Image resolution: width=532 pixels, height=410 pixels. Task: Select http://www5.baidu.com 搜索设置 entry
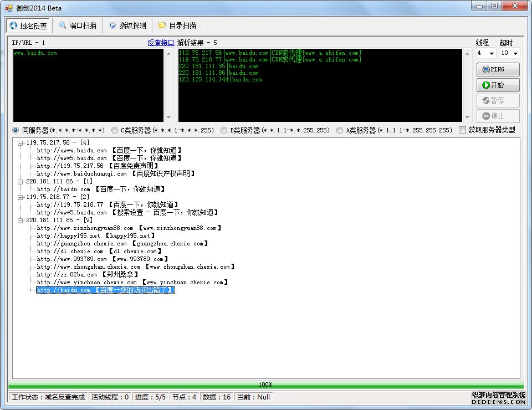pyautogui.click(x=127, y=213)
